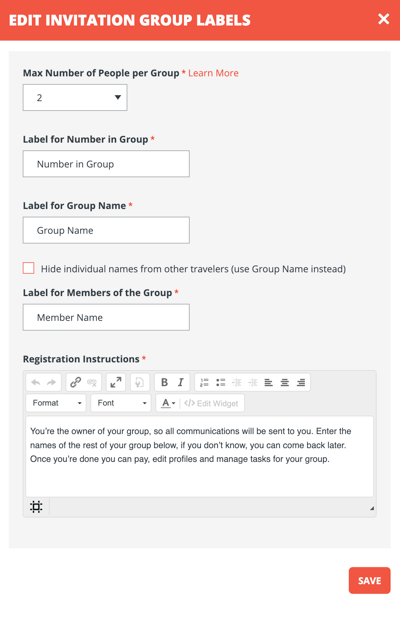The image size is (400, 621).
Task: Center align the instructions text
Action: click(284, 383)
